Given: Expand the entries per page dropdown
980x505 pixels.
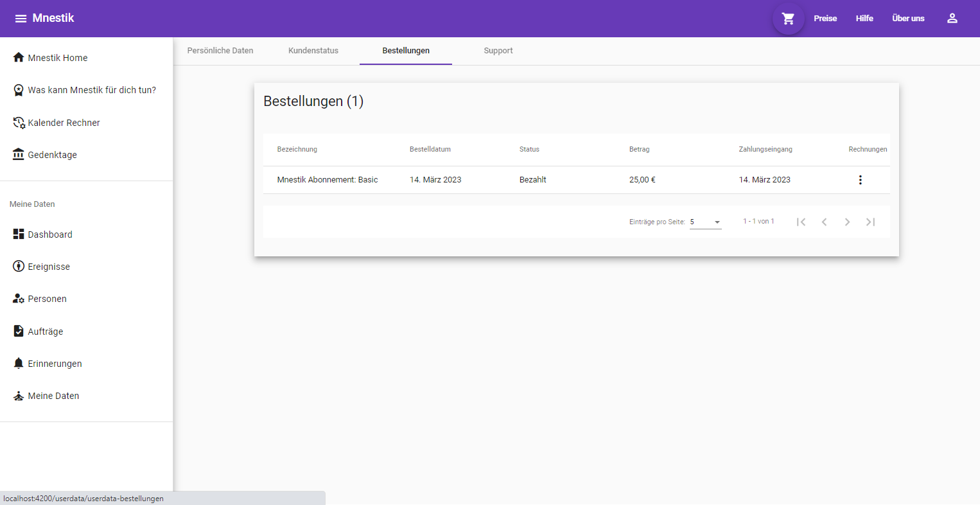Looking at the screenshot, I should pyautogui.click(x=705, y=222).
